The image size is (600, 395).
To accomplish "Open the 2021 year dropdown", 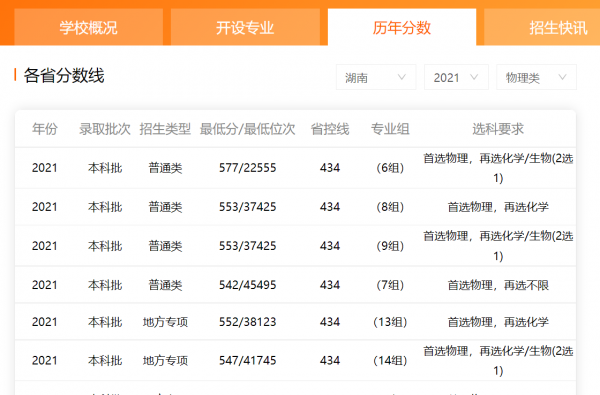I will click(x=456, y=77).
